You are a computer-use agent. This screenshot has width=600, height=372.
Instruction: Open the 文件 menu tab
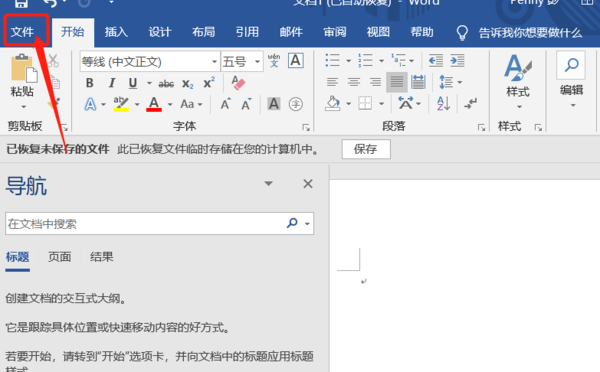[x=23, y=32]
